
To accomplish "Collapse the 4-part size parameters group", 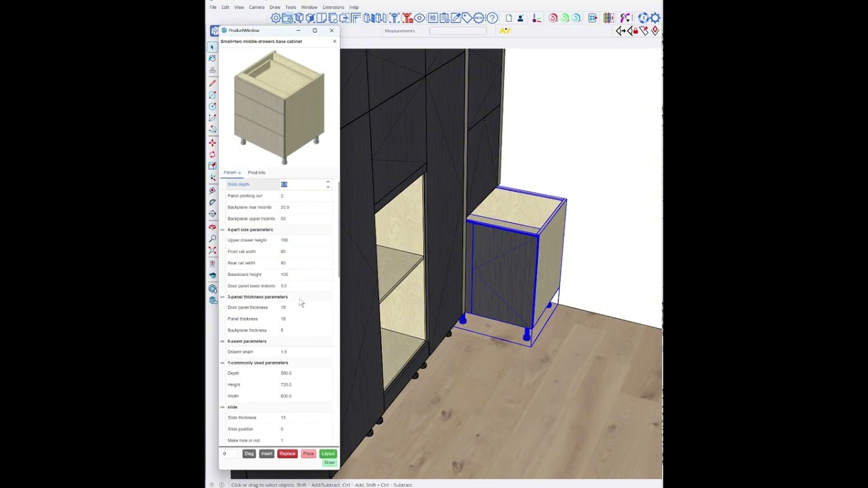I will click(222, 230).
